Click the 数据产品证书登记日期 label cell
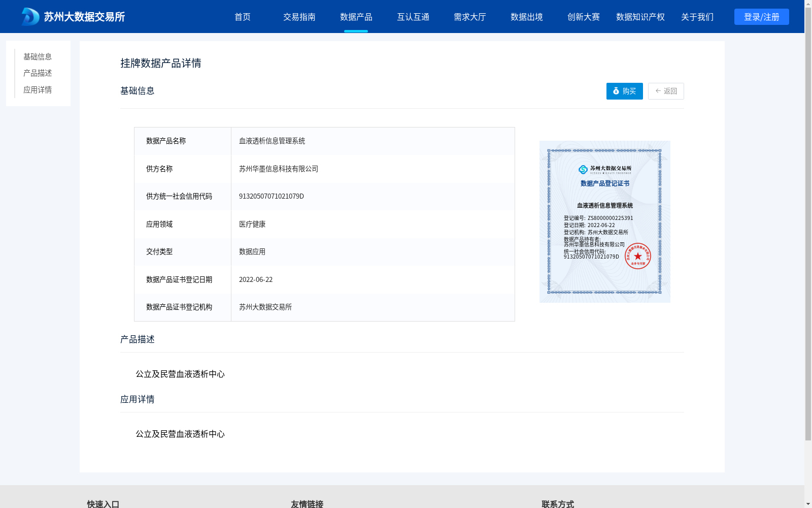 [183, 279]
